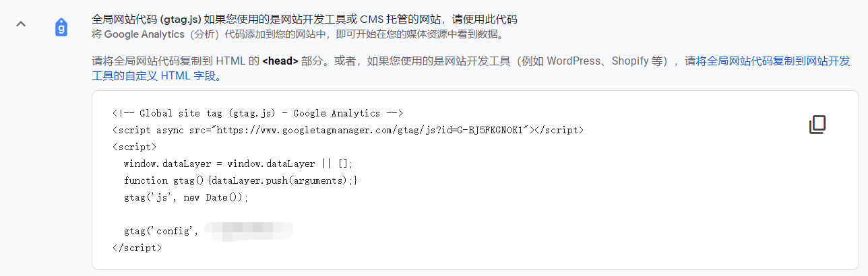Click the blue gtag tag icon
This screenshot has height=276, width=868.
[x=61, y=27]
